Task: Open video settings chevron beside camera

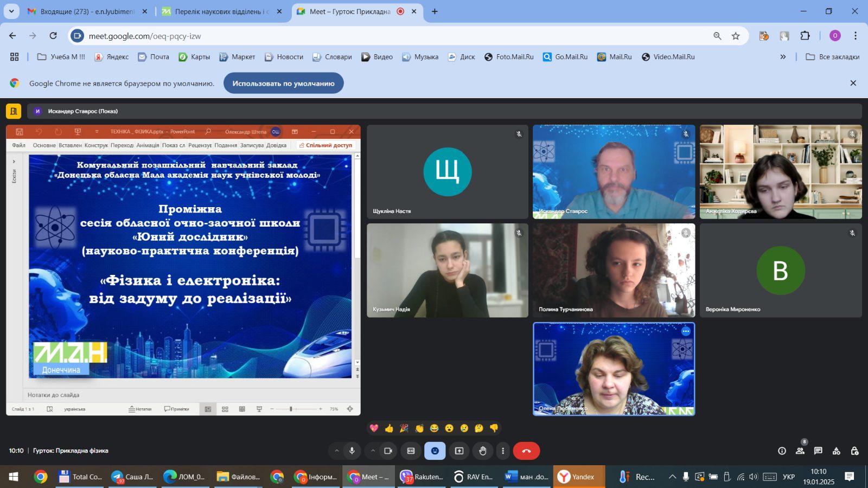Action: tap(373, 451)
